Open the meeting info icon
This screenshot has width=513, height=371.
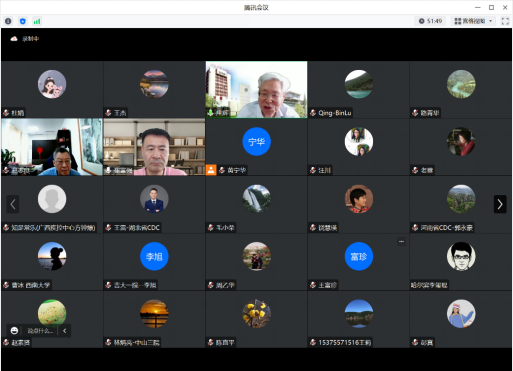point(8,21)
